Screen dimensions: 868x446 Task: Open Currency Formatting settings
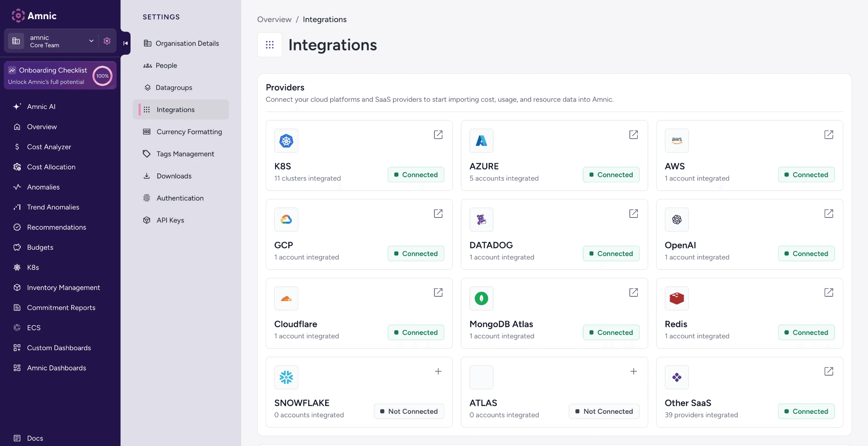point(181,131)
